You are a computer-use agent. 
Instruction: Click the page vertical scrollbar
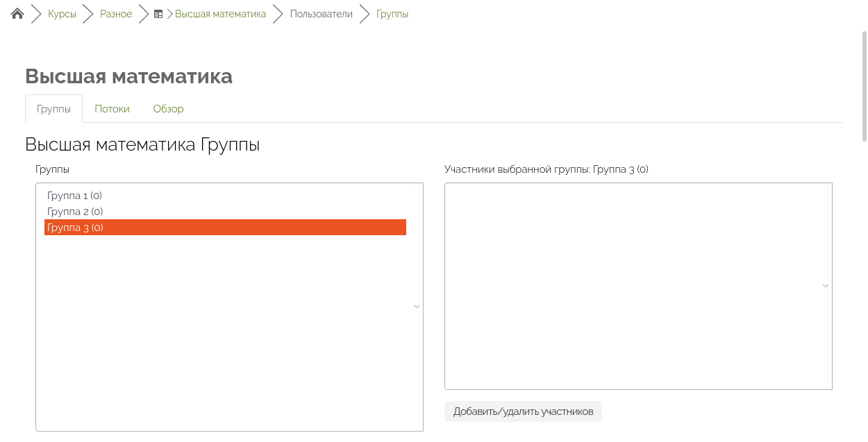tap(864, 83)
